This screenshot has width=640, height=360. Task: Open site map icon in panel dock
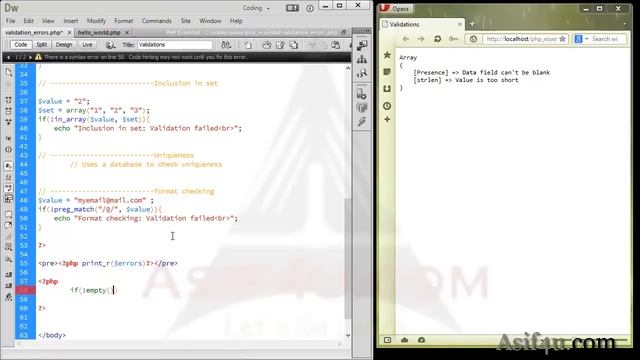tap(362, 60)
